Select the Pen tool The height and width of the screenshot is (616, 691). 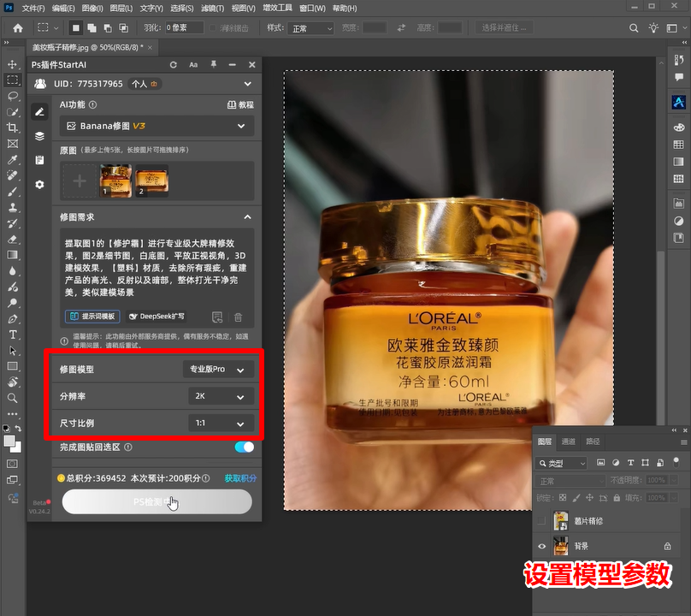tap(12, 319)
